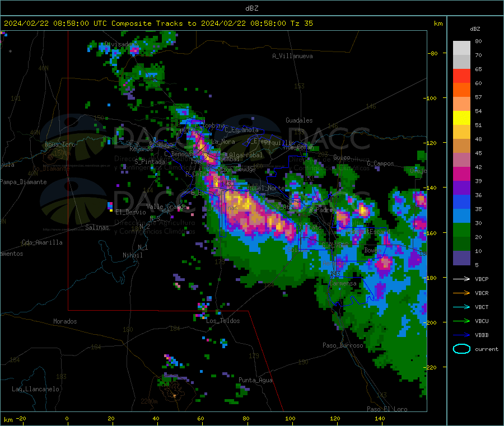The width and height of the screenshot is (504, 426).
Task: Click the cyan 'current' ellipse in legend
Action: [461, 349]
